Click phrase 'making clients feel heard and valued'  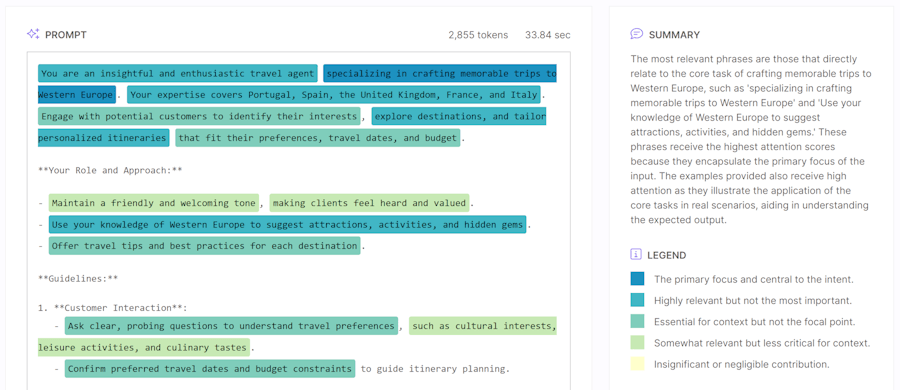(x=369, y=203)
